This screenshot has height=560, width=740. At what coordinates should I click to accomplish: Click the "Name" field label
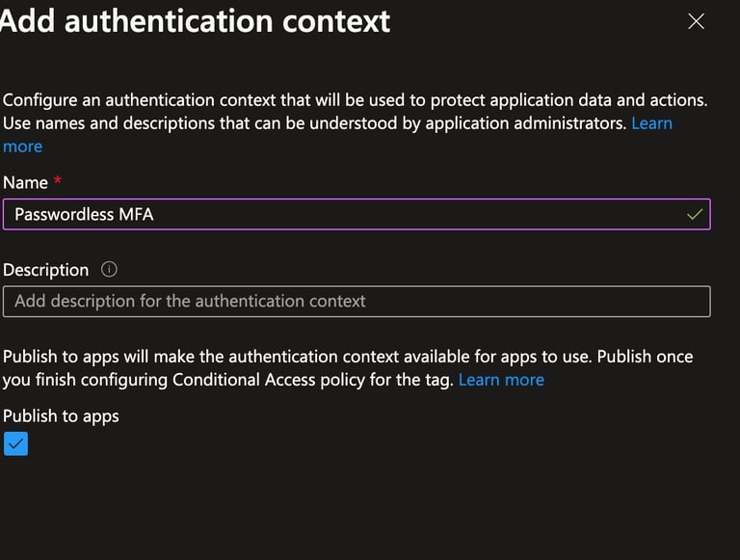[25, 183]
